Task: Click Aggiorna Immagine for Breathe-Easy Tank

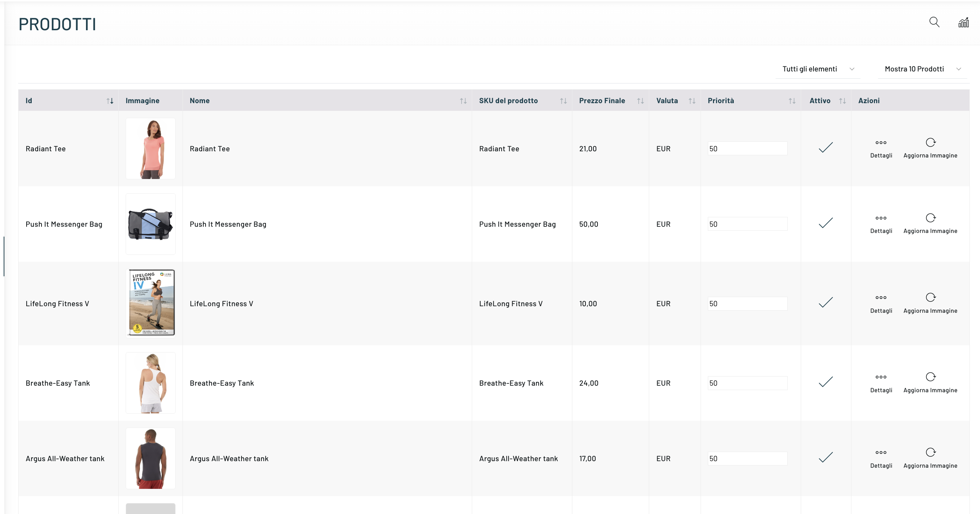Action: tap(930, 382)
